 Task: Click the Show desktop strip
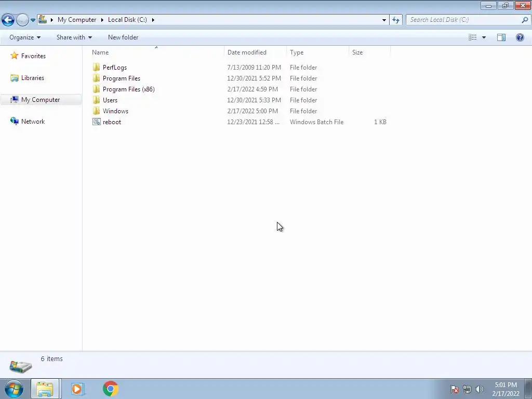coord(528,389)
